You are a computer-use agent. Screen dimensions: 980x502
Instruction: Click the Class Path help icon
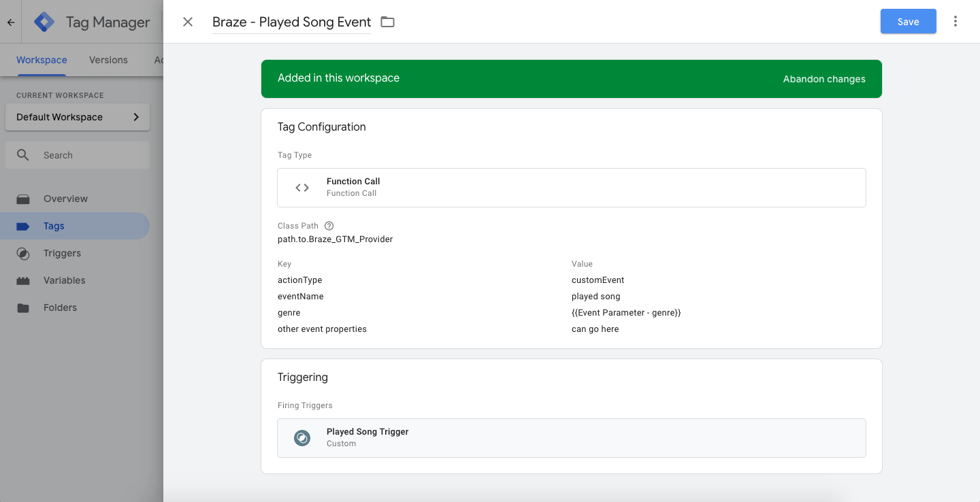tap(329, 226)
